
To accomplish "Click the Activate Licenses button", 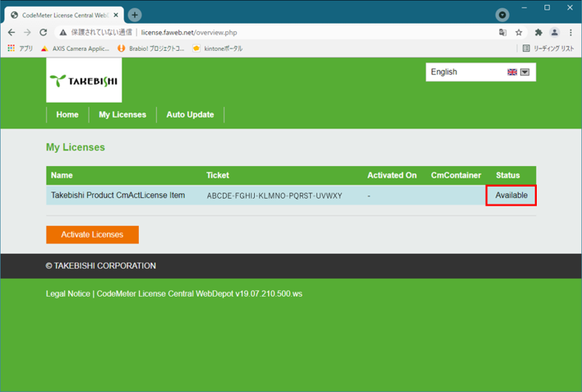I will (x=92, y=235).
